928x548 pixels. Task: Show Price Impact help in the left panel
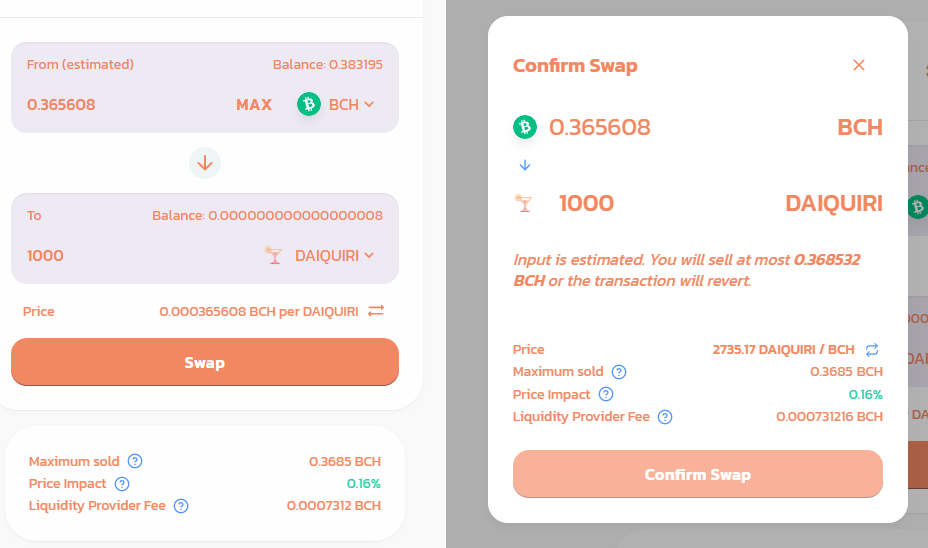point(122,483)
